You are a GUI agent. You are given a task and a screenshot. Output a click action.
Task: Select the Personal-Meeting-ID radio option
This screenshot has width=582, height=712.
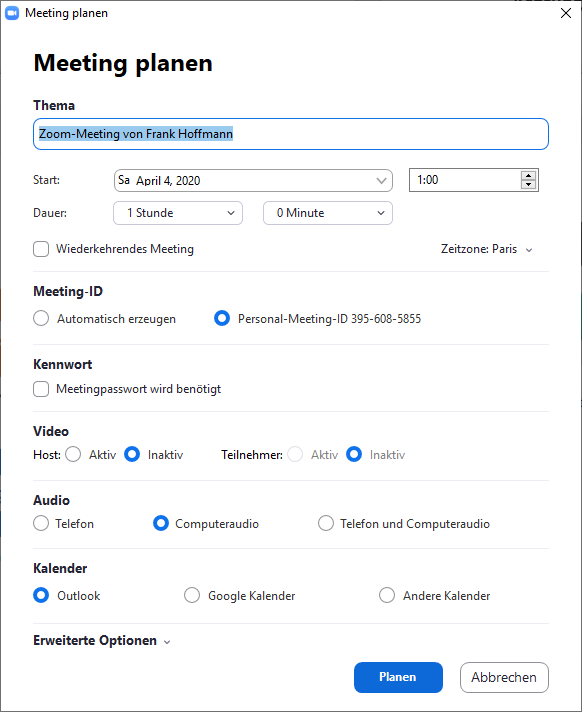222,318
